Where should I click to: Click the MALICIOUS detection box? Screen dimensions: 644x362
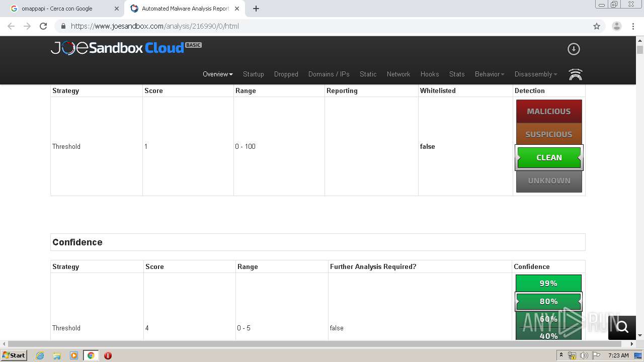(549, 111)
